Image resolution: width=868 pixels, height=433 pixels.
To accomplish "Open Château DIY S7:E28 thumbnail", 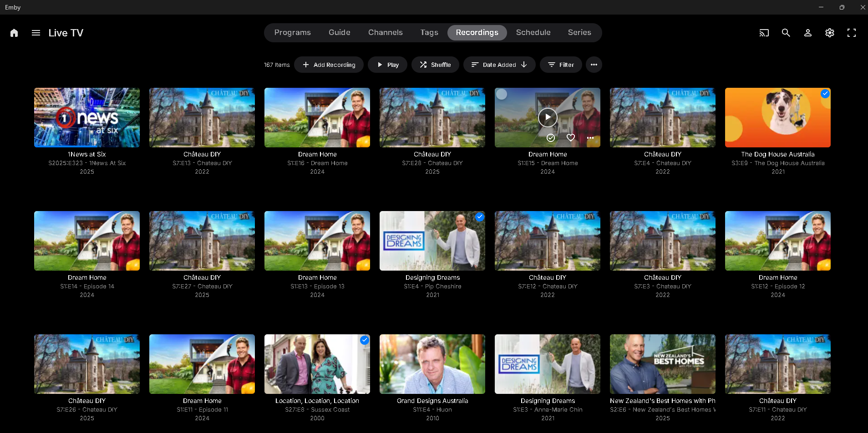I will pos(432,117).
